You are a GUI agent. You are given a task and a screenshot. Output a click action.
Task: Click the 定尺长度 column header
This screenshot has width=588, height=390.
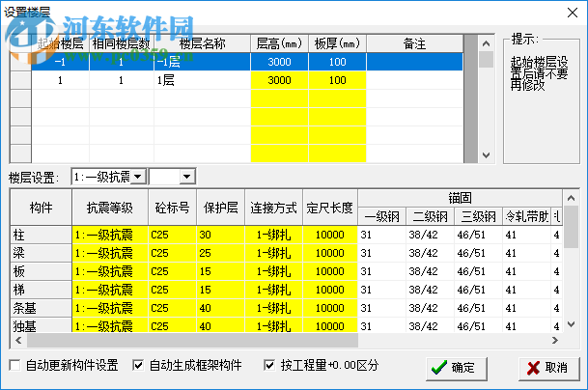pyautogui.click(x=330, y=208)
